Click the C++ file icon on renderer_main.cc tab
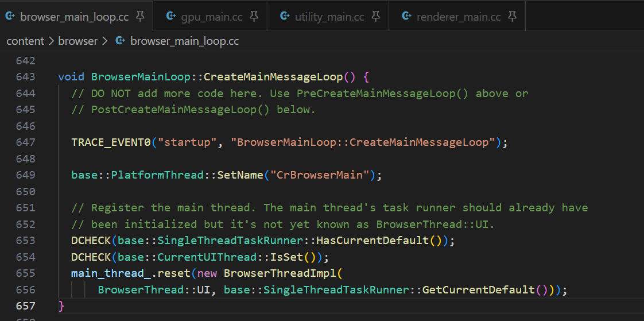 (x=406, y=17)
